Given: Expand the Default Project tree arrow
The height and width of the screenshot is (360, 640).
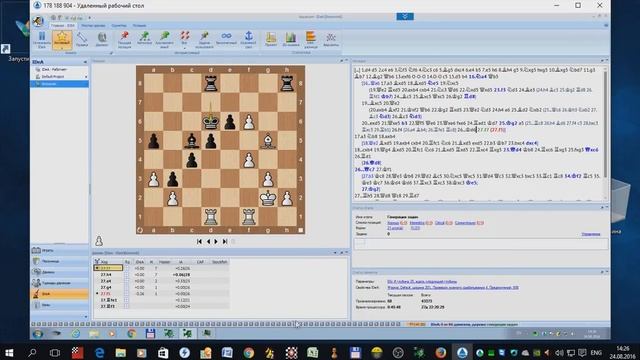Looking at the screenshot, I should (86, 76).
